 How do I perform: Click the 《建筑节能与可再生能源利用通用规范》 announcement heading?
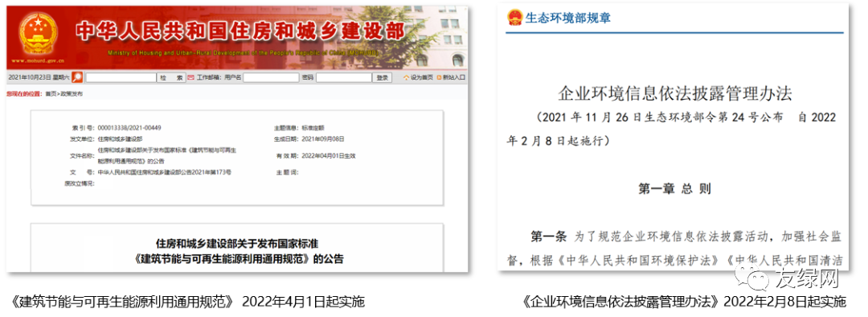click(x=237, y=258)
